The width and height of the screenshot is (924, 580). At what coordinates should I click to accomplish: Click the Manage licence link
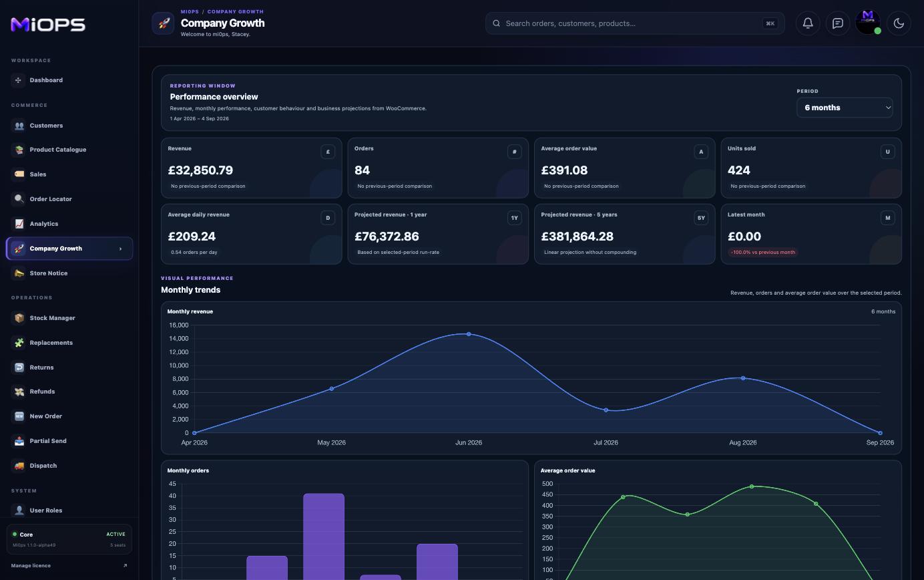coord(31,566)
